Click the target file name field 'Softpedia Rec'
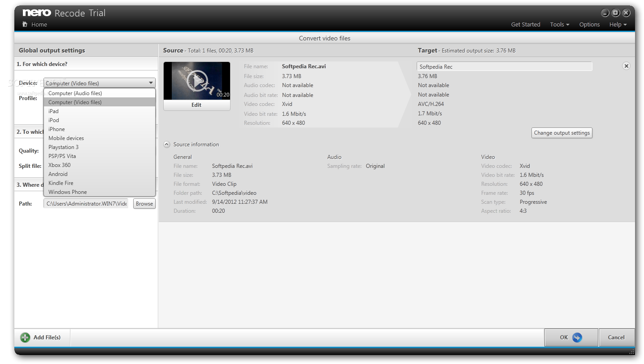 pos(505,66)
